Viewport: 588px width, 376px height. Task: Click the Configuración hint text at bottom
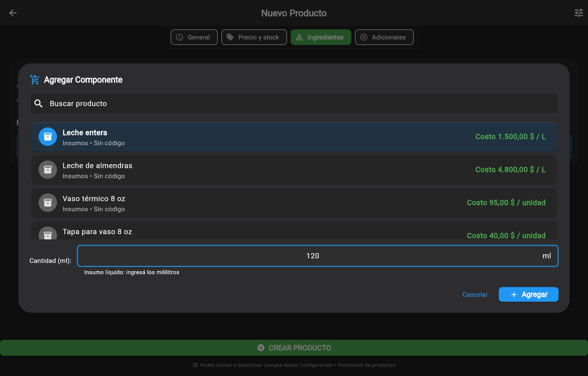pyautogui.click(x=298, y=365)
